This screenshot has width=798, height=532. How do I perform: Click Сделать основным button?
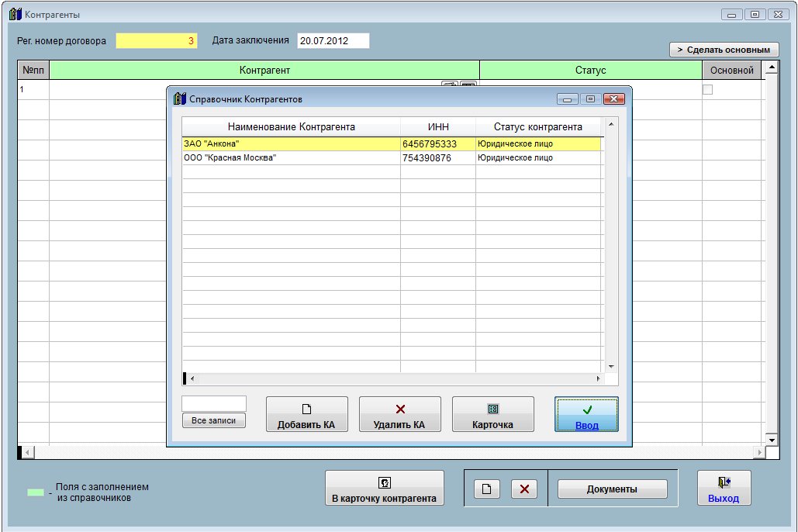(724, 50)
